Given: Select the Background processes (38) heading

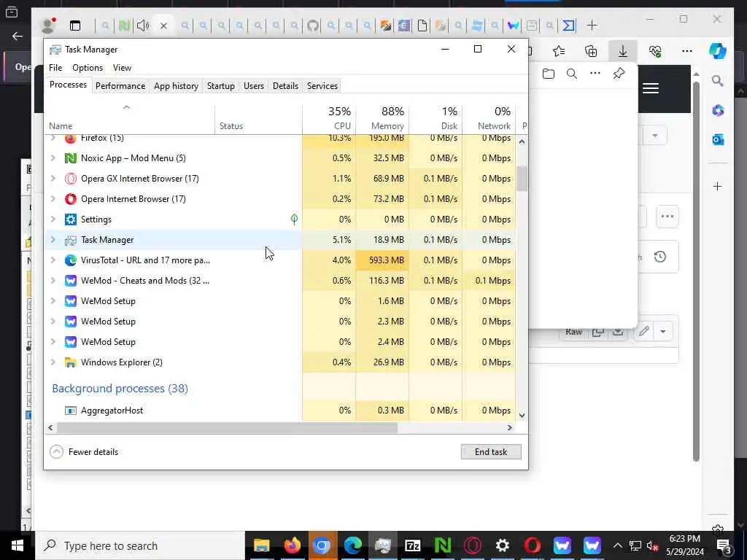Looking at the screenshot, I should click(x=120, y=389).
